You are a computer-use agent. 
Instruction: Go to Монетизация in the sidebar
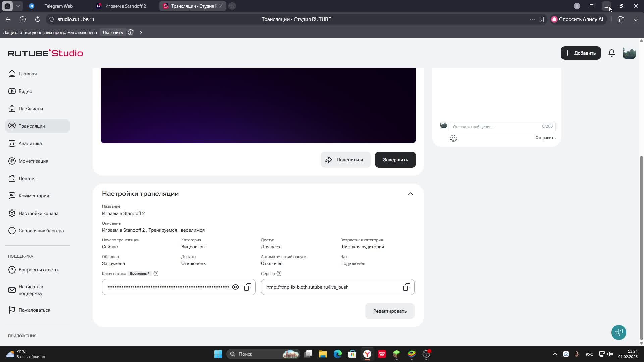coord(34,161)
